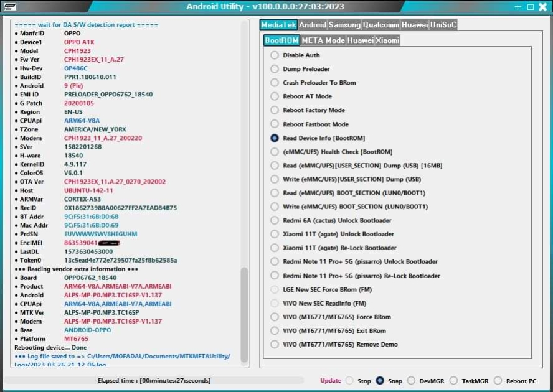
Task: Select VIVO (MT6771/MT6765) Remove Demo
Action: pyautogui.click(x=275, y=344)
